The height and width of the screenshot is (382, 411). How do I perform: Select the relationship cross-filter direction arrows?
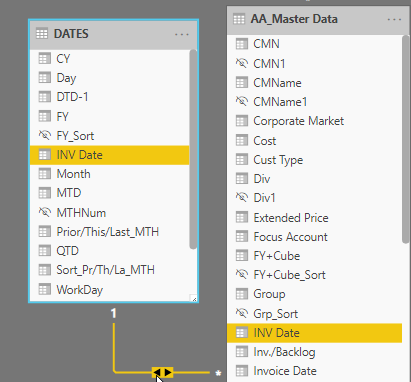click(x=162, y=372)
